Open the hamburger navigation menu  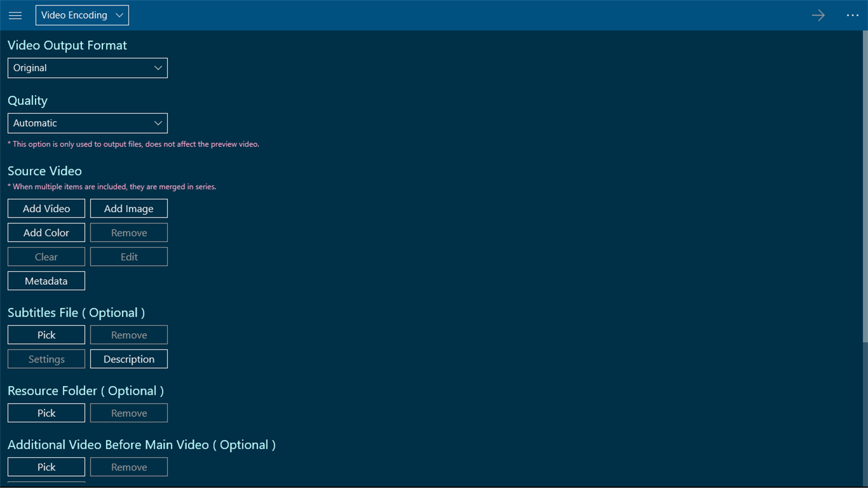(x=15, y=16)
